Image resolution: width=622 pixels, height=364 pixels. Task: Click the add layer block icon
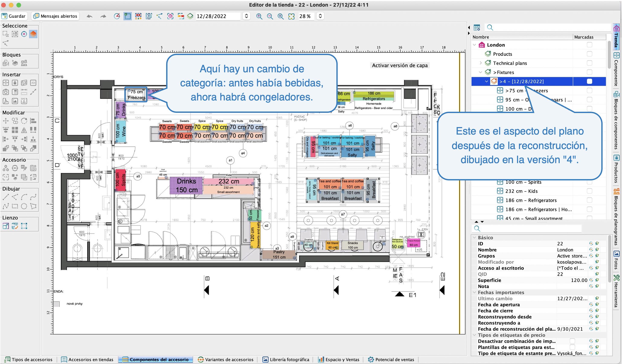tap(15, 63)
